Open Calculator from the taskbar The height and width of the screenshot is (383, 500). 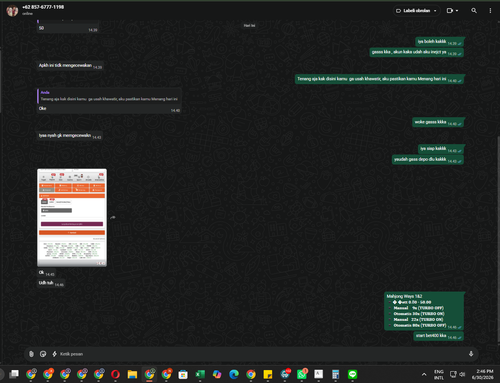point(335,374)
